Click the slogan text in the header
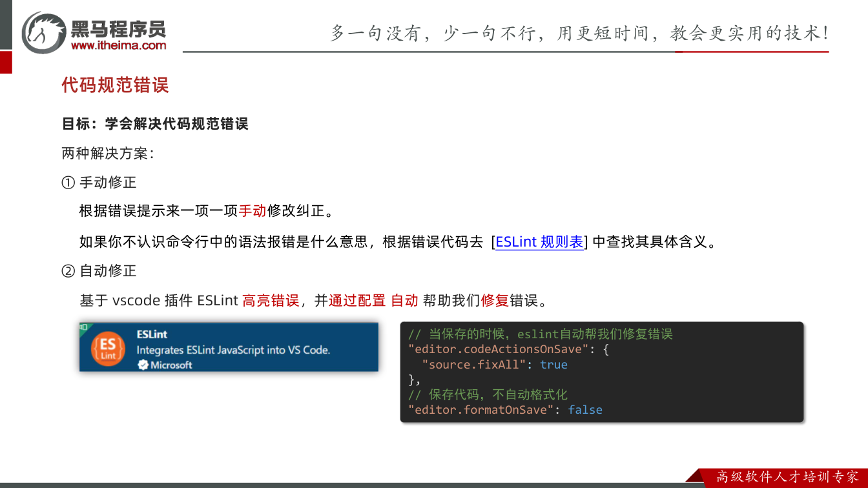 tap(579, 33)
